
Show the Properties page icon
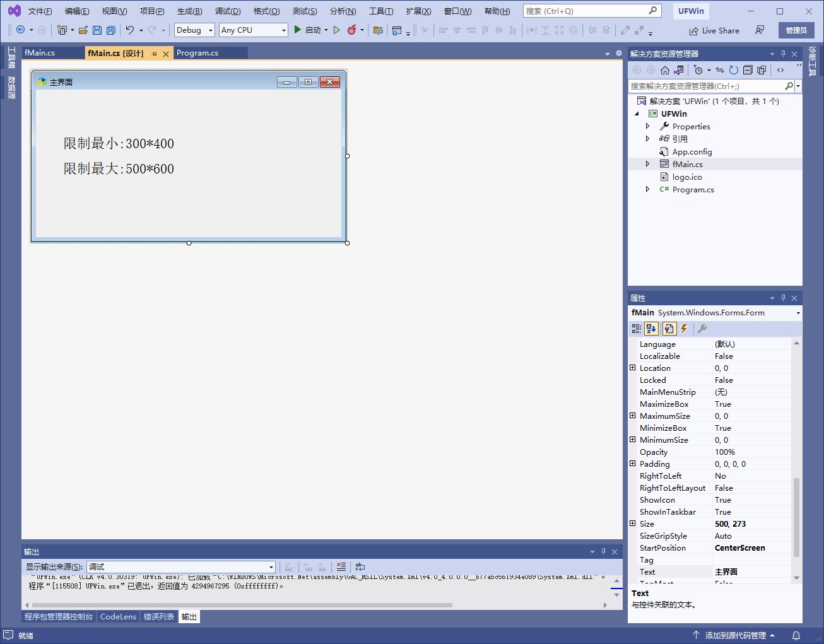click(669, 329)
